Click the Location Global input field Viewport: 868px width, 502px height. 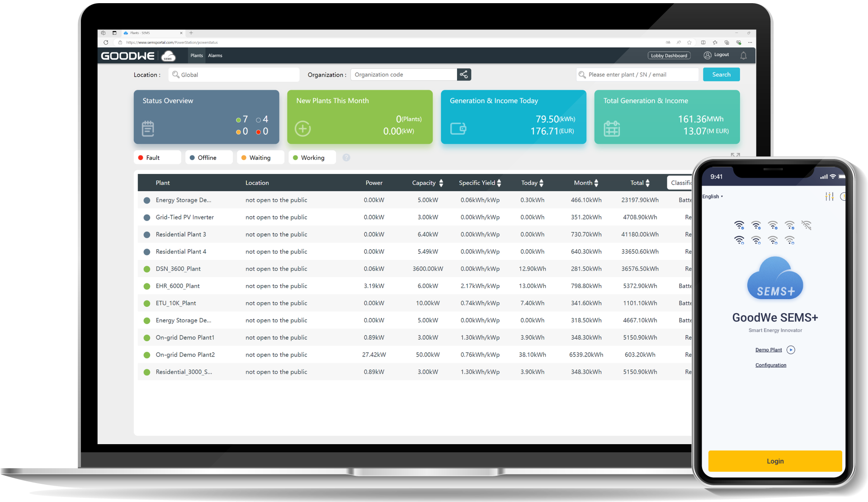click(234, 75)
